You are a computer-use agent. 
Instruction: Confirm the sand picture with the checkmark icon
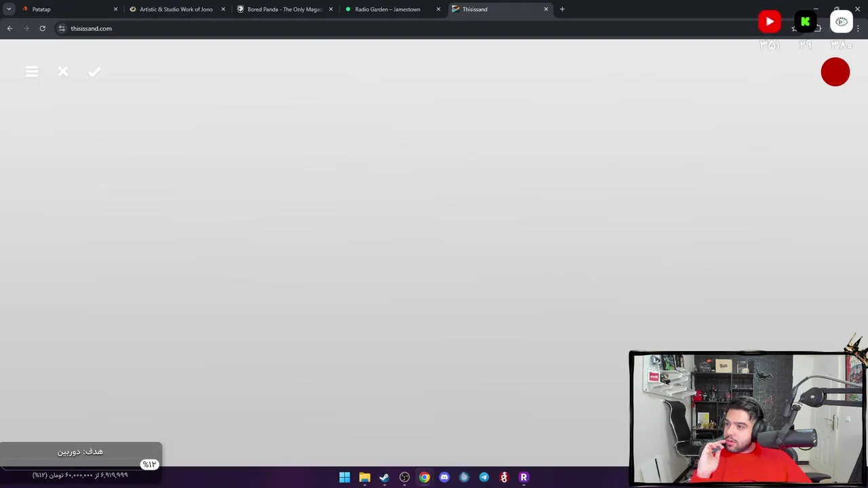(x=94, y=71)
